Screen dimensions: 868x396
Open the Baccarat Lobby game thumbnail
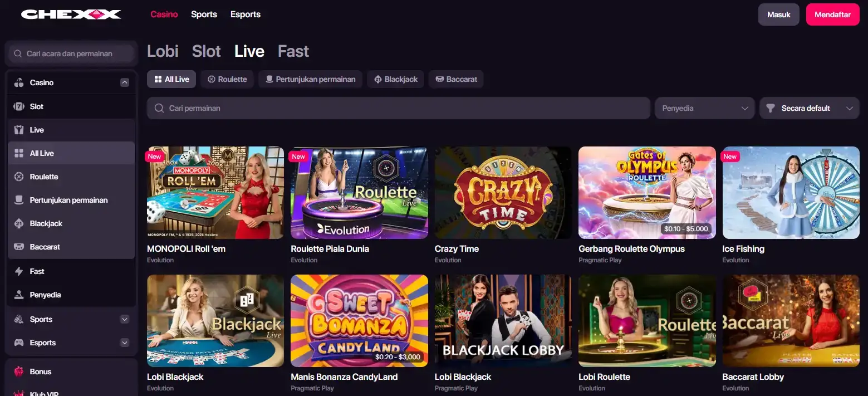pyautogui.click(x=791, y=321)
